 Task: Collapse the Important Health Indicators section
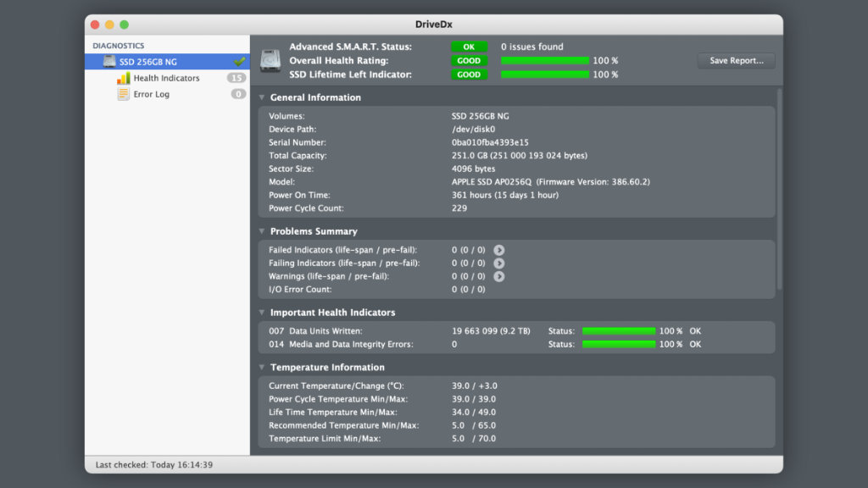262,313
